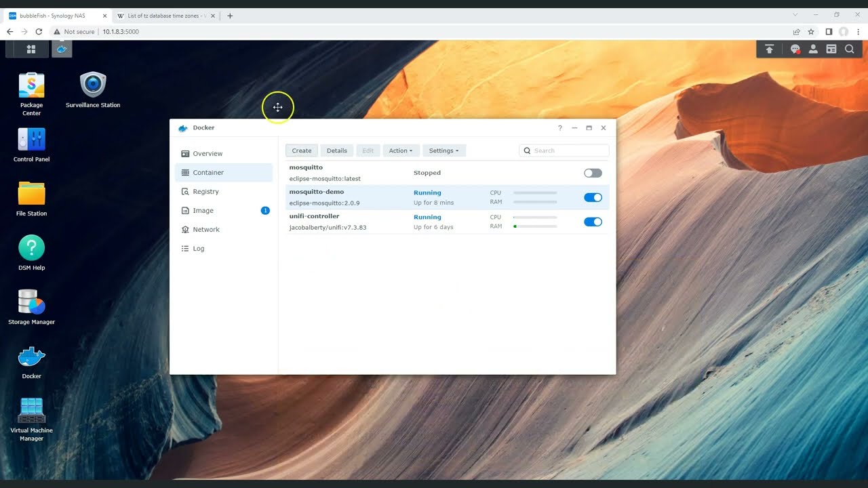868x488 pixels.
Task: Go back with the browser back arrow
Action: point(9,31)
